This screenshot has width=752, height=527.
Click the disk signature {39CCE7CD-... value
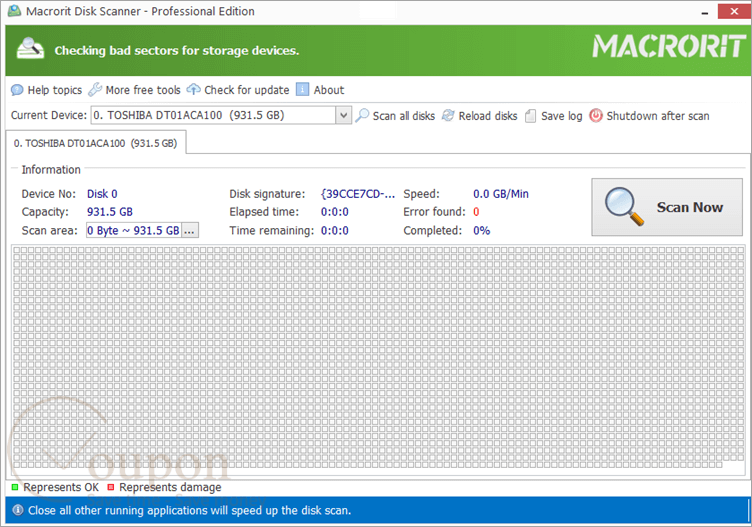point(358,194)
